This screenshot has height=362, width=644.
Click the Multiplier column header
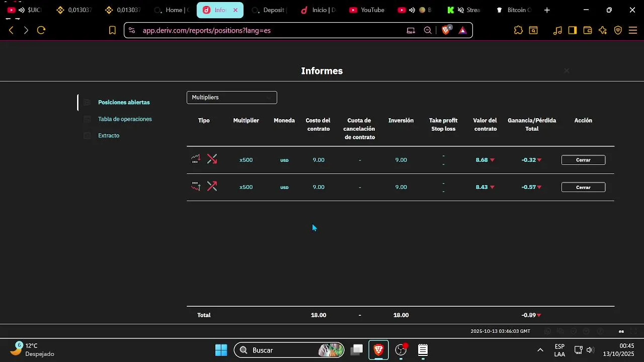pyautogui.click(x=246, y=121)
